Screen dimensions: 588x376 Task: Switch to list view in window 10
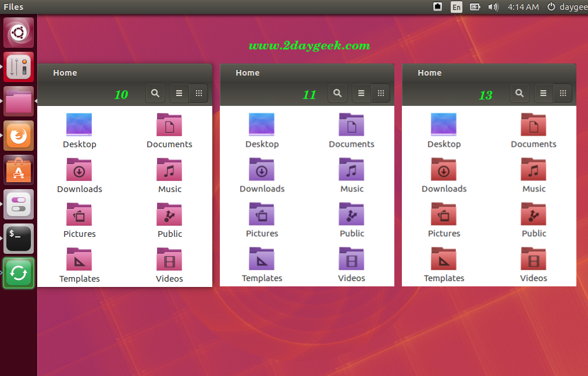tap(179, 93)
